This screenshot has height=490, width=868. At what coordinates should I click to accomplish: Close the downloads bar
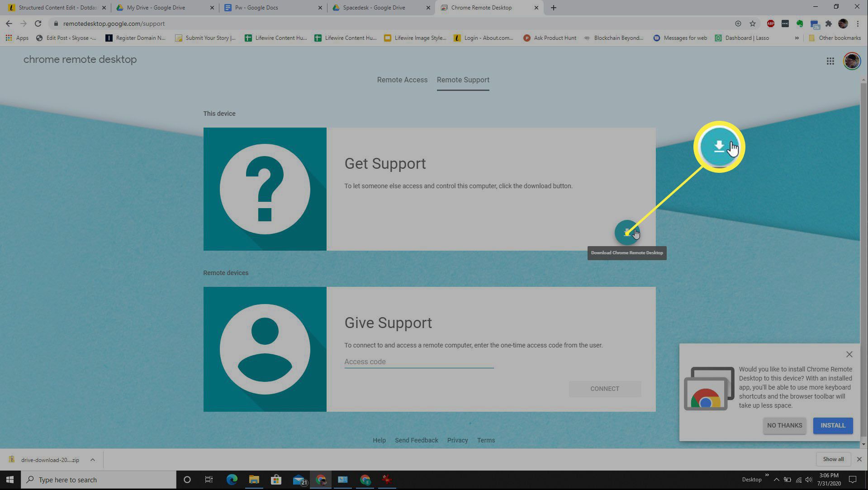(859, 459)
